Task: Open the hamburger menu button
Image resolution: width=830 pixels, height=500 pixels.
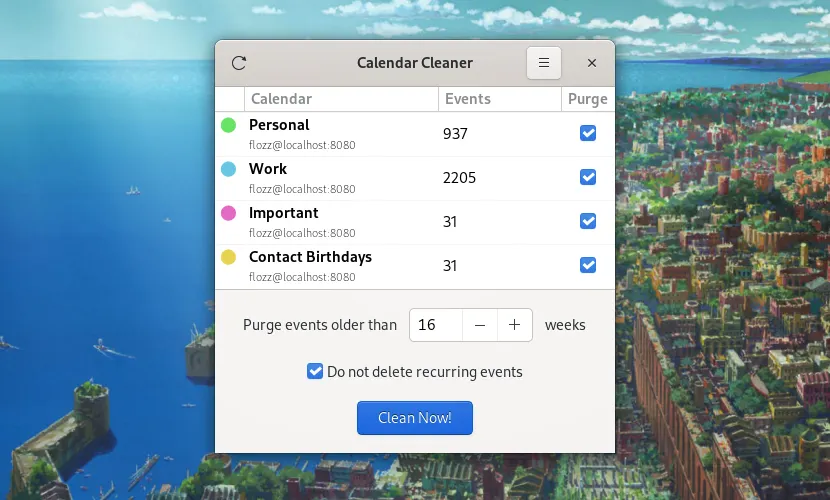Action: (x=544, y=63)
